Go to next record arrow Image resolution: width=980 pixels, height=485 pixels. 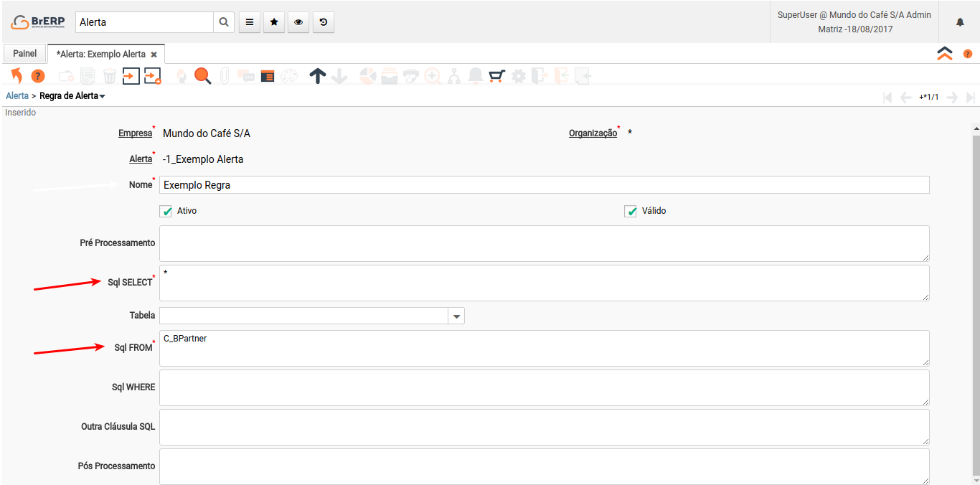point(952,98)
